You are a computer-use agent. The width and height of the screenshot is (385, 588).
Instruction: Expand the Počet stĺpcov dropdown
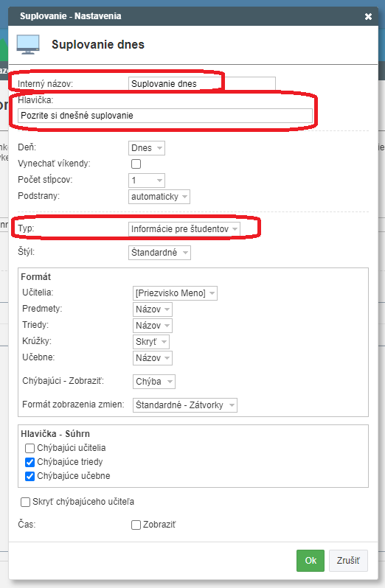[146, 181]
